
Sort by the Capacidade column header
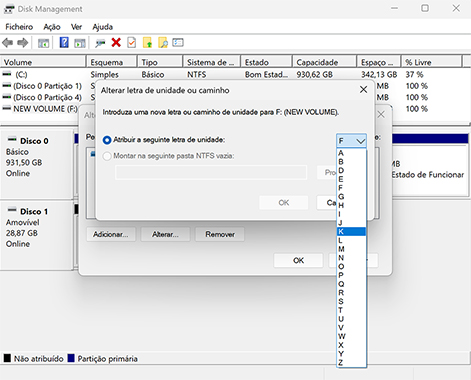324,62
